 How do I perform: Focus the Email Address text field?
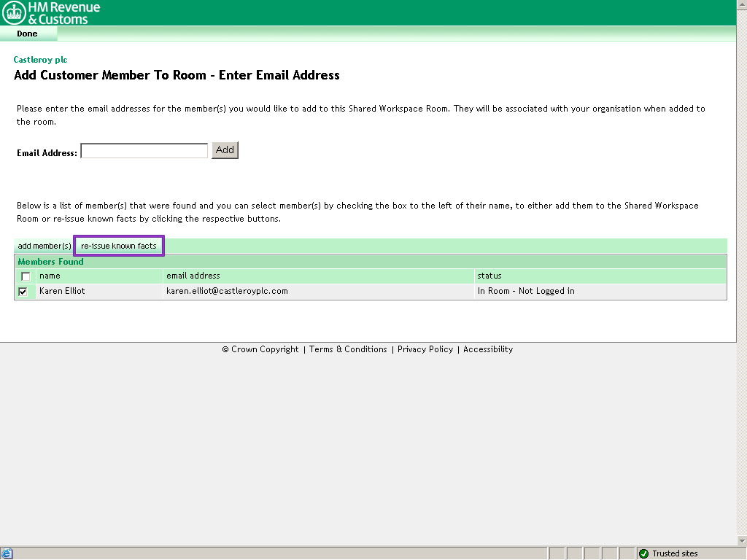point(144,151)
